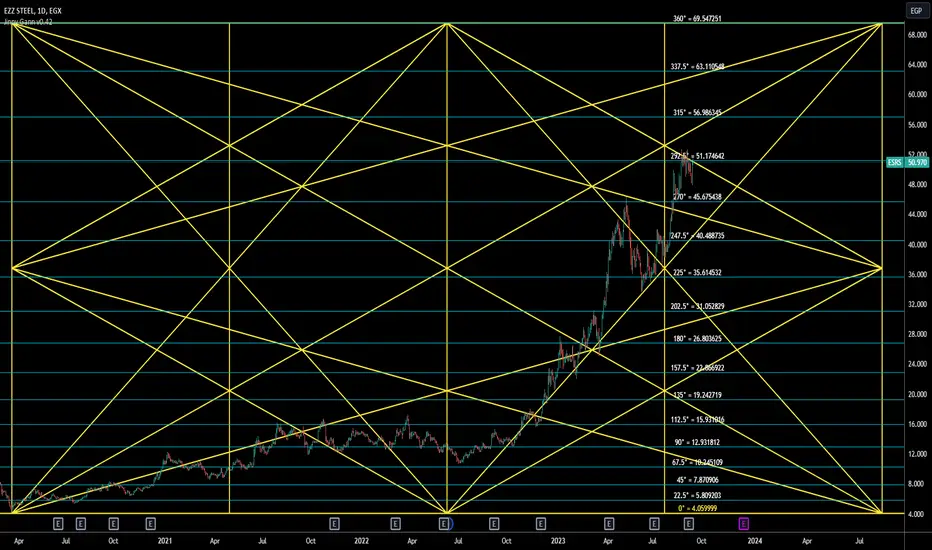Viewport: 932px width, 550px height.
Task: Click the 2024 label on the time axis
Action: (x=754, y=541)
